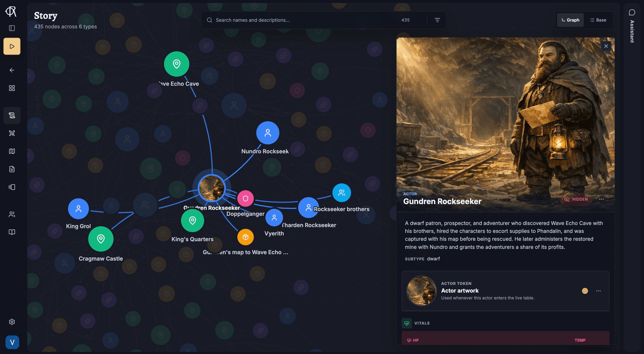
Task: Click the V user avatar
Action: [x=12, y=342]
